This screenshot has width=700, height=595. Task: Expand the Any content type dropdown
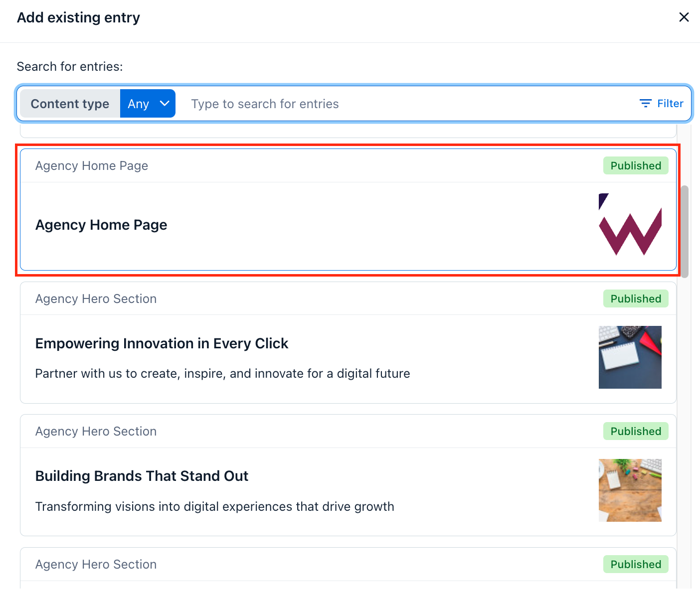[x=148, y=104]
